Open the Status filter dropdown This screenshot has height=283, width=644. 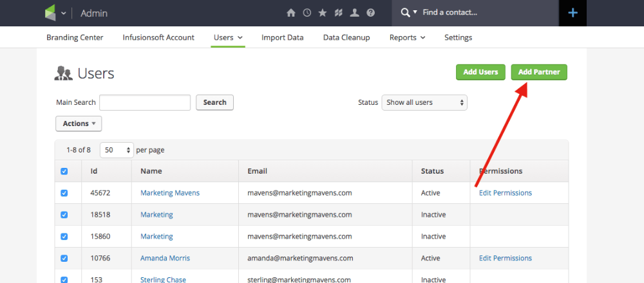(424, 102)
